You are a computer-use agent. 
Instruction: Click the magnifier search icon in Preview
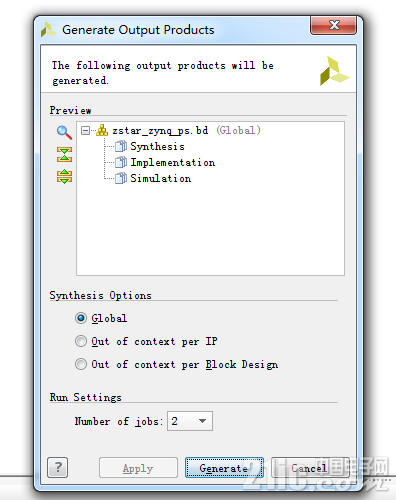[64, 132]
